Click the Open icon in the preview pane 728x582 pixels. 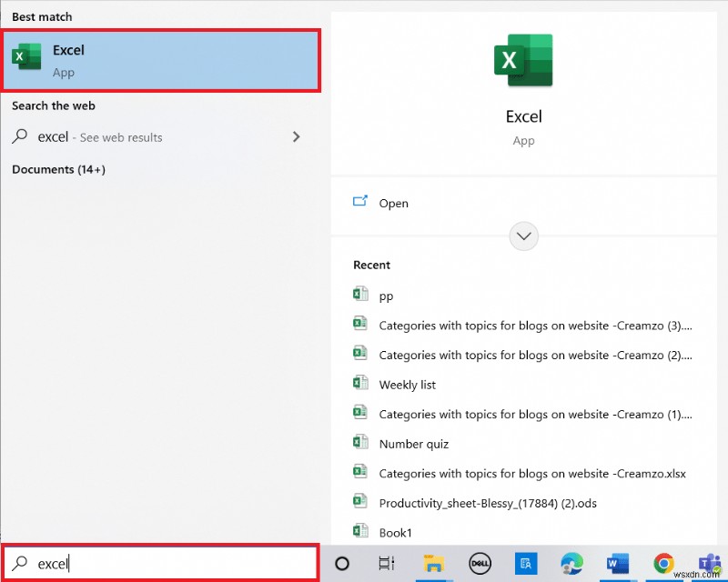(360, 201)
